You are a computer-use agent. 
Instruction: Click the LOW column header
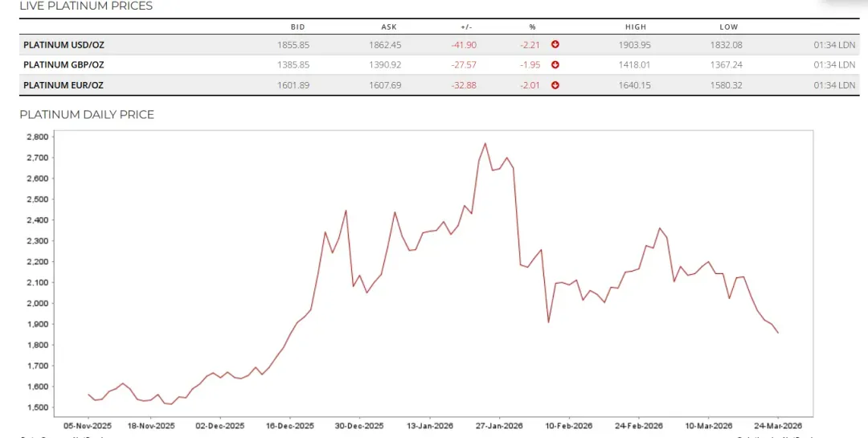(x=728, y=27)
